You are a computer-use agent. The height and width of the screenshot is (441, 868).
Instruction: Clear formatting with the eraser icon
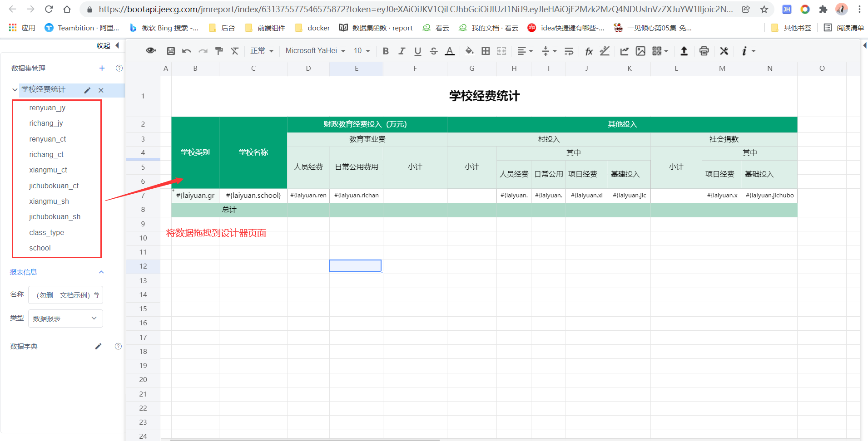click(235, 51)
